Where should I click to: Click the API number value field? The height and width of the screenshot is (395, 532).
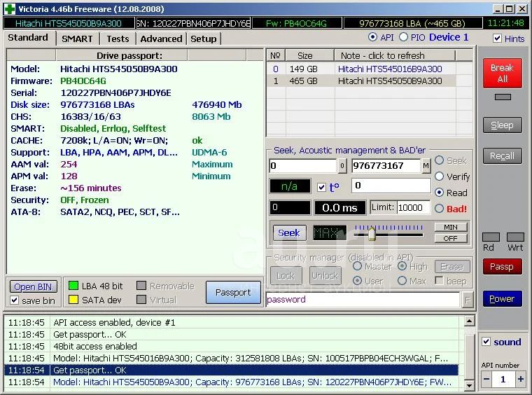[x=503, y=379]
